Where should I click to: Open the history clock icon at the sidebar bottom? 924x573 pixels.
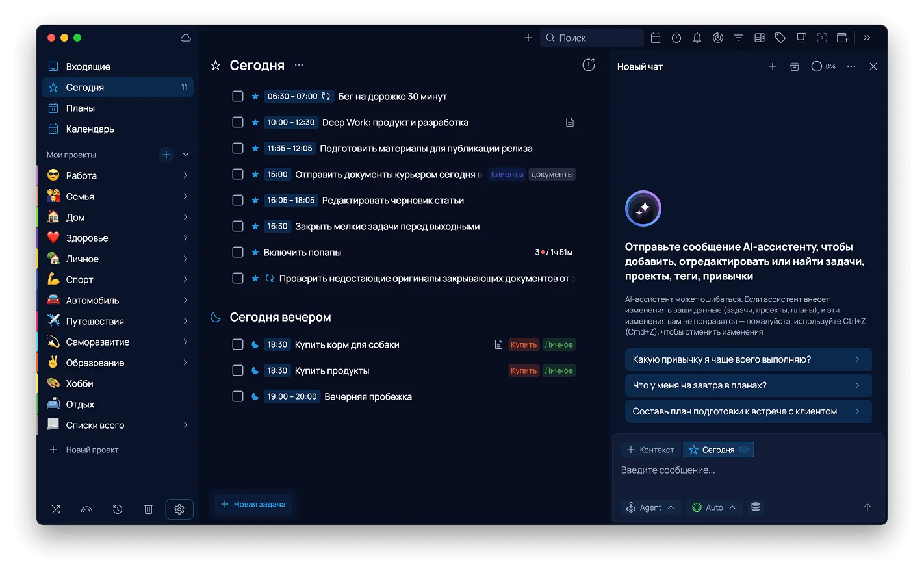(118, 509)
